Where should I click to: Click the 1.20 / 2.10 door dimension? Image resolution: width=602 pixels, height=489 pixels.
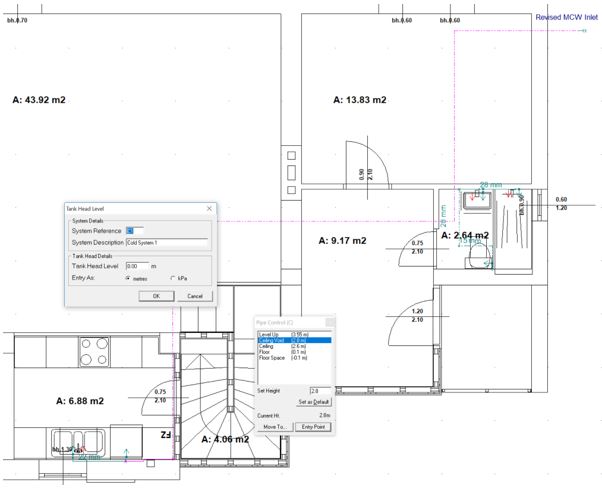point(417,315)
